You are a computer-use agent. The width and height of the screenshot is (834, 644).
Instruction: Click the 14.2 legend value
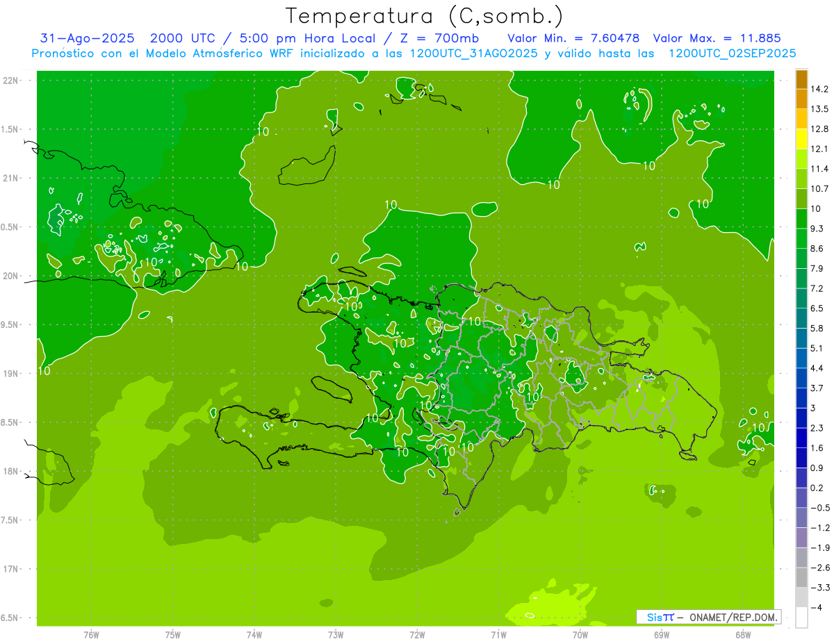819,89
